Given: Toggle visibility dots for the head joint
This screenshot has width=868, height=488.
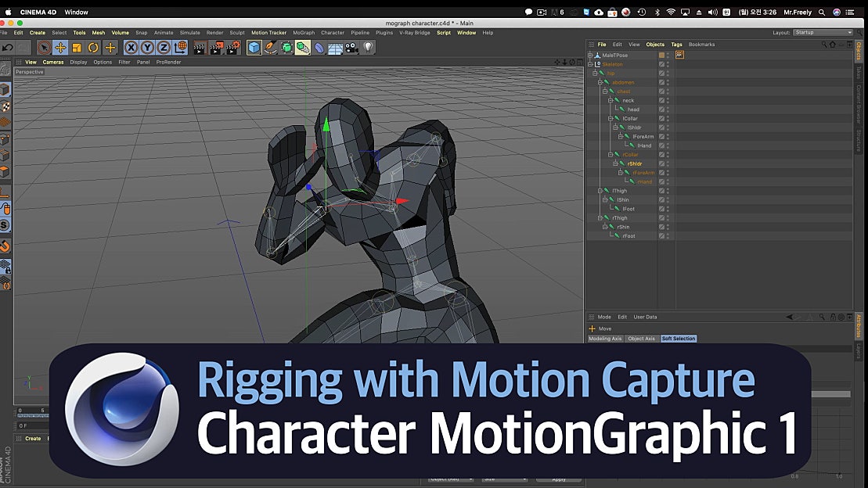Looking at the screenshot, I should coord(669,108).
